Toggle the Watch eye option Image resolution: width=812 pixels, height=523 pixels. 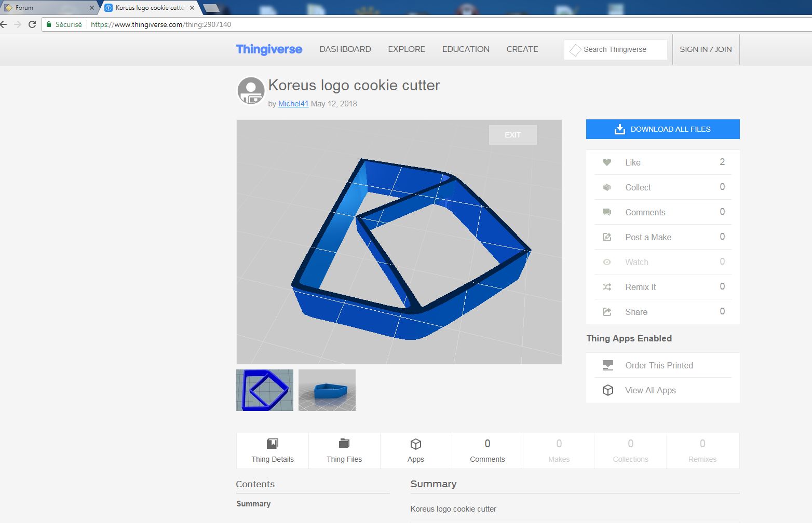[637, 262]
